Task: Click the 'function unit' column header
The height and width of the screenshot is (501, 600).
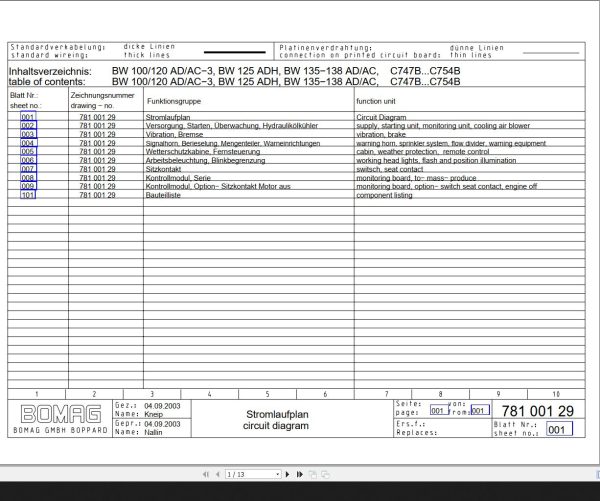Action: (x=376, y=101)
